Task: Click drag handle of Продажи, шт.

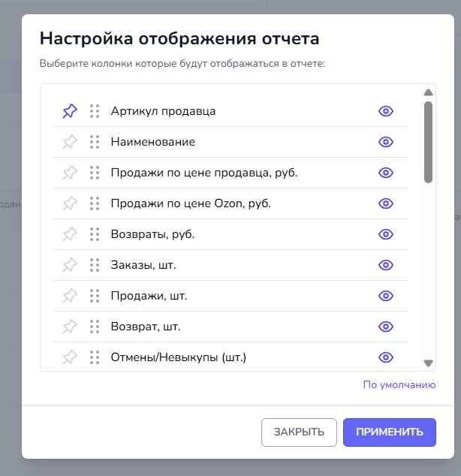Action: pyautogui.click(x=95, y=296)
